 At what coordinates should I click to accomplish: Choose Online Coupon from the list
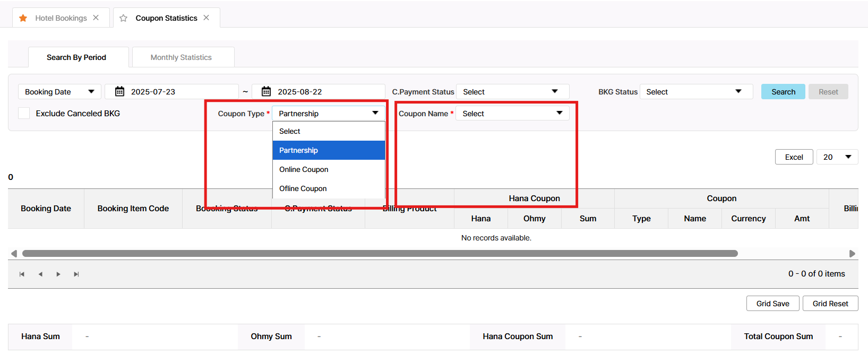point(304,169)
